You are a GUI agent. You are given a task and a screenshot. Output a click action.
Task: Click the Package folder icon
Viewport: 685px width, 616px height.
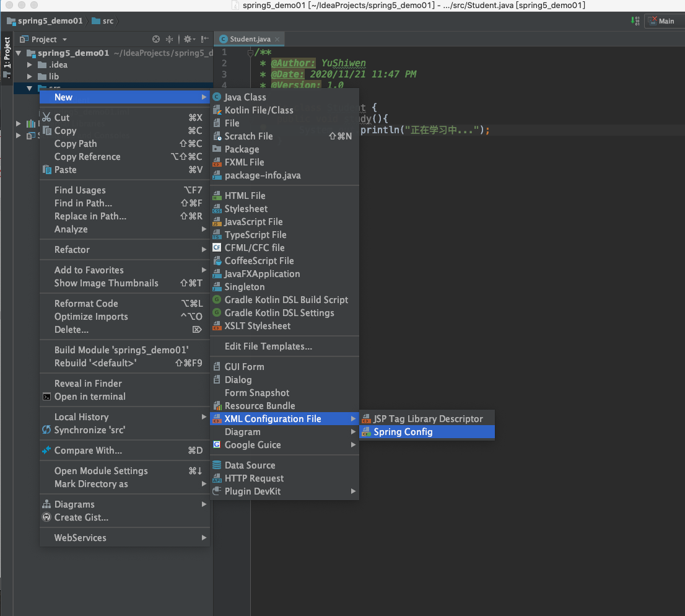[x=217, y=149]
